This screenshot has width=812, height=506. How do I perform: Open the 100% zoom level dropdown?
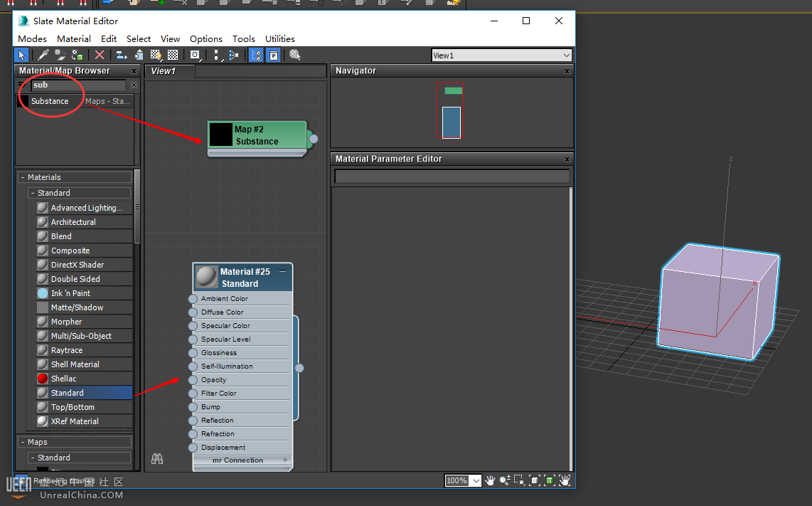coord(475,481)
